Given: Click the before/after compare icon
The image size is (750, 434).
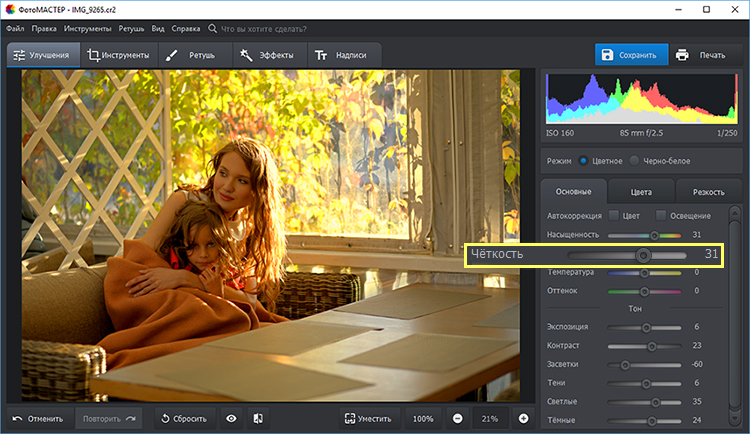Looking at the screenshot, I should 257,418.
